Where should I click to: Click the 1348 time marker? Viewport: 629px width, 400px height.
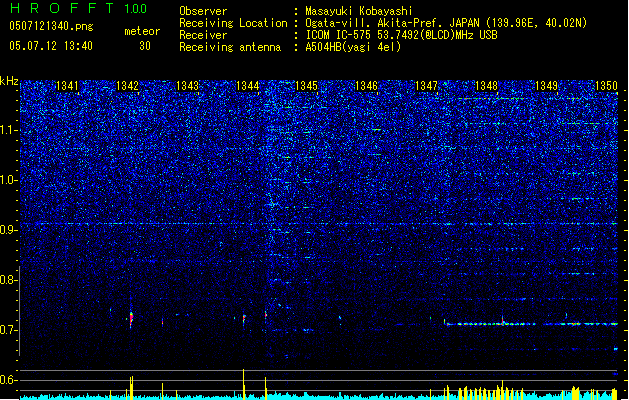click(x=486, y=86)
